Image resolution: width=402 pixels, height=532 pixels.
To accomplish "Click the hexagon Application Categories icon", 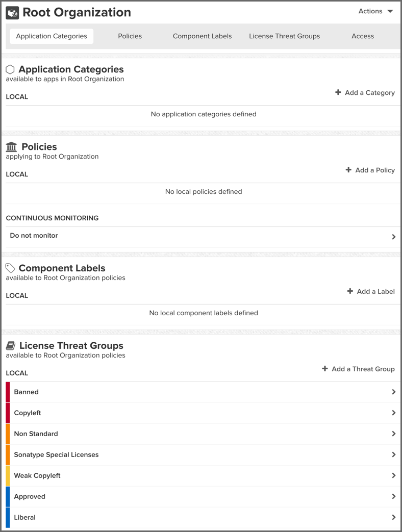I will click(10, 69).
